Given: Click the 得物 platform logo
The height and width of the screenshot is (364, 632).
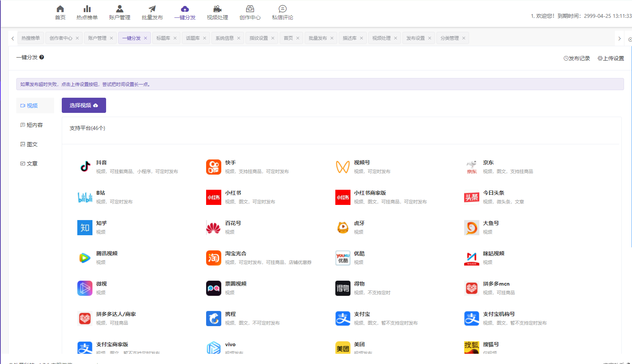Looking at the screenshot, I should (343, 288).
